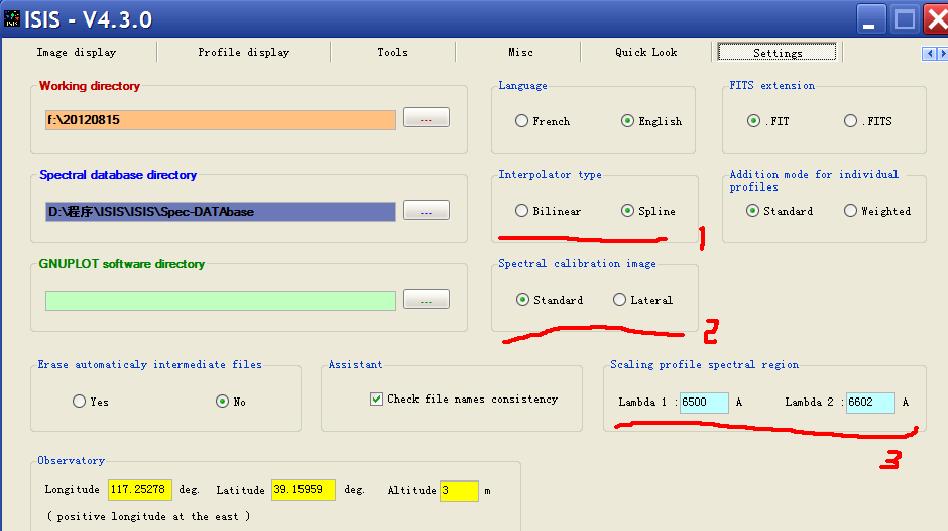Select French language option
This screenshot has height=531, width=948.
coord(521,120)
